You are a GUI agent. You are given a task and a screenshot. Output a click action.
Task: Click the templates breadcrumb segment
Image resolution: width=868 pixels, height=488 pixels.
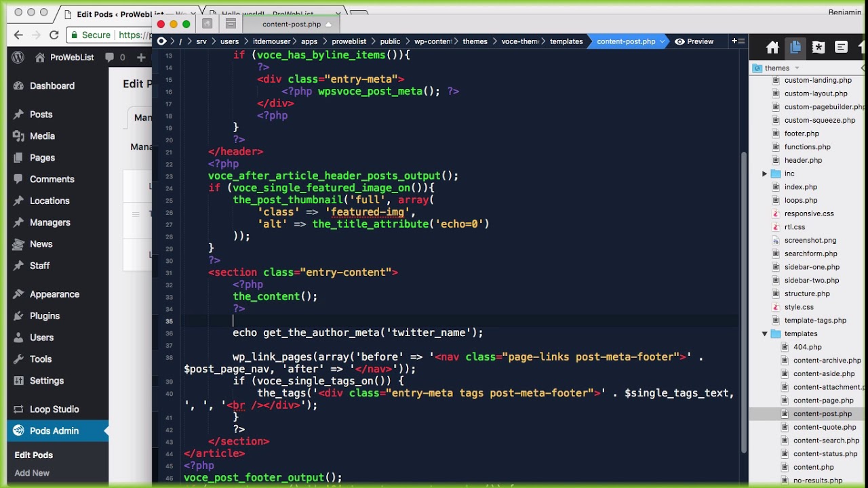click(x=566, y=41)
